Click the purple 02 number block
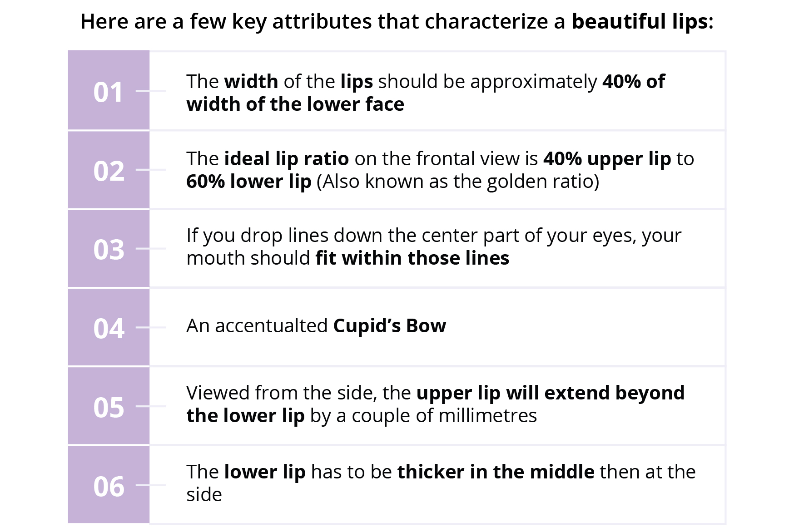This screenshot has width=794, height=532. pyautogui.click(x=109, y=170)
